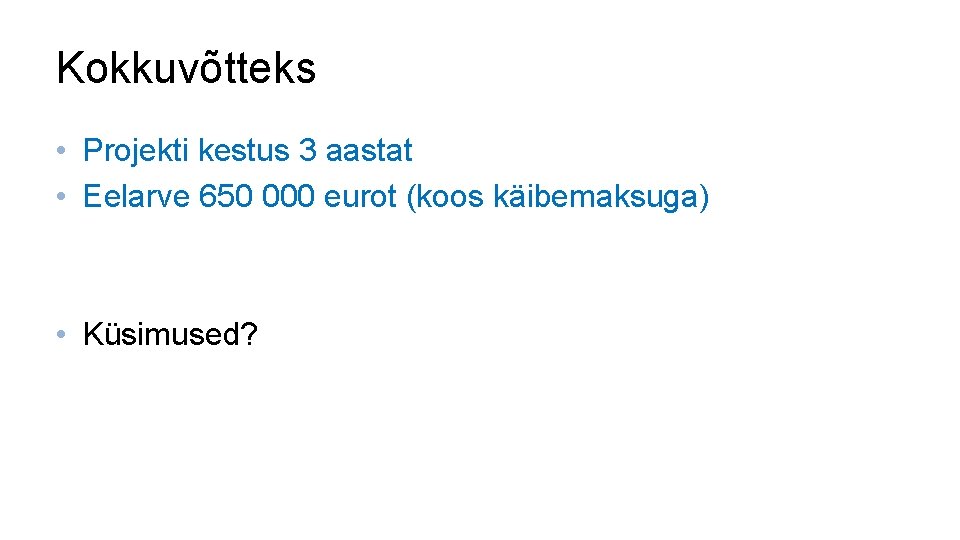The width and height of the screenshot is (960, 540).
Task: Click the number 650 in budget line
Action: (x=227, y=198)
